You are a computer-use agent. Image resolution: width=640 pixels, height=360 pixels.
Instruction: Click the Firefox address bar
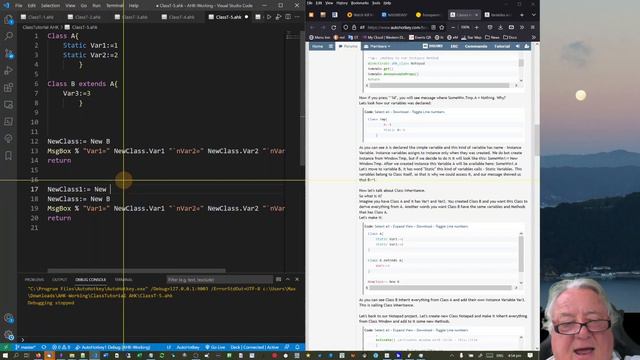[393, 27]
